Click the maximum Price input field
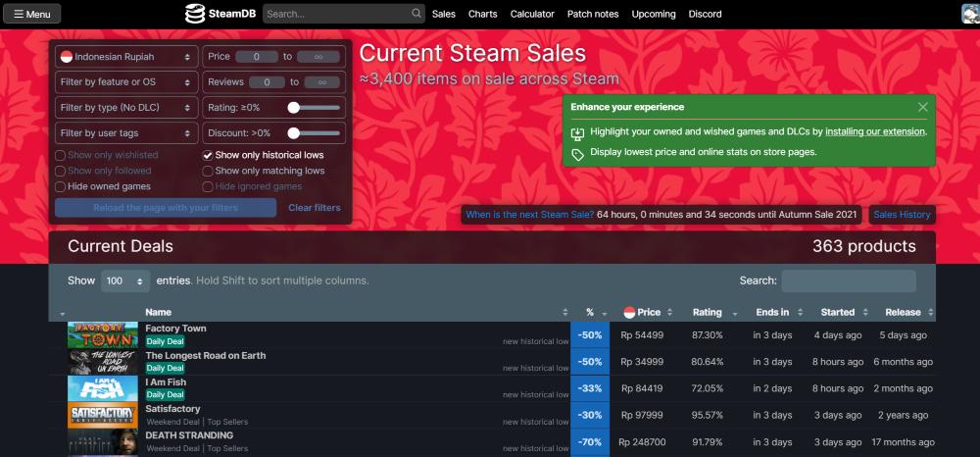980x457 pixels. 318,57
